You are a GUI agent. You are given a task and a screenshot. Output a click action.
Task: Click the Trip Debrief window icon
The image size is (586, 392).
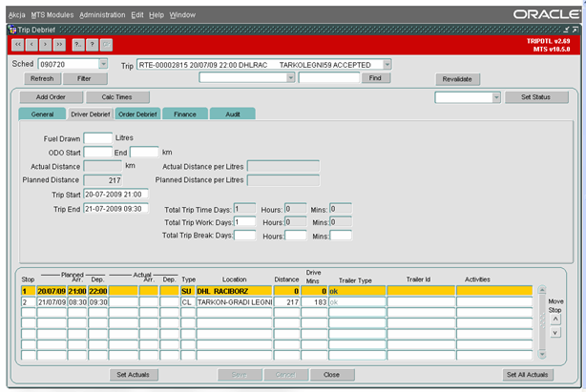12,30
